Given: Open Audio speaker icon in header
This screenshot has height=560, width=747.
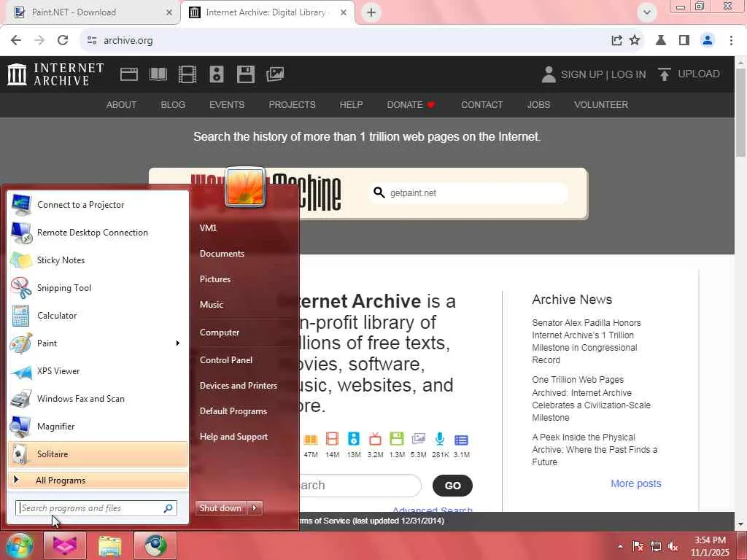Looking at the screenshot, I should tap(217, 74).
